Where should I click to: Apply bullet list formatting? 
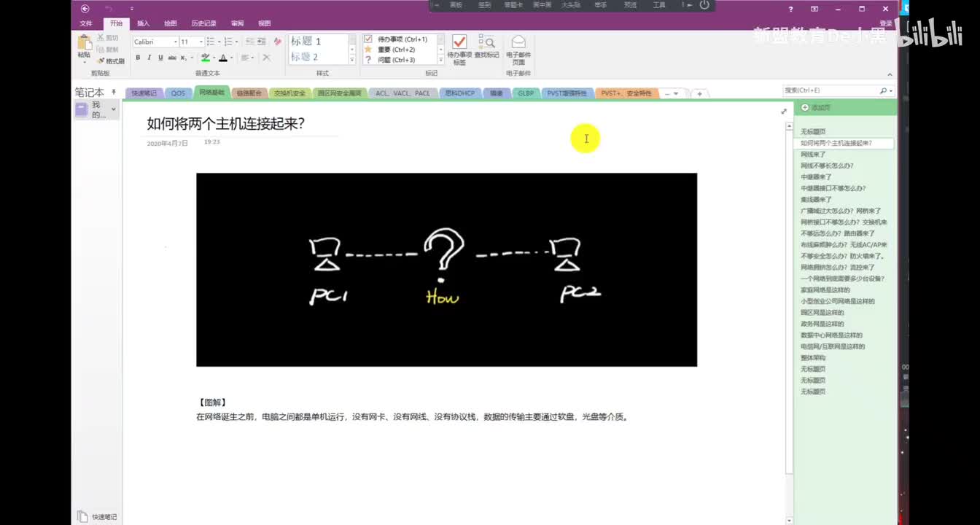(x=210, y=42)
